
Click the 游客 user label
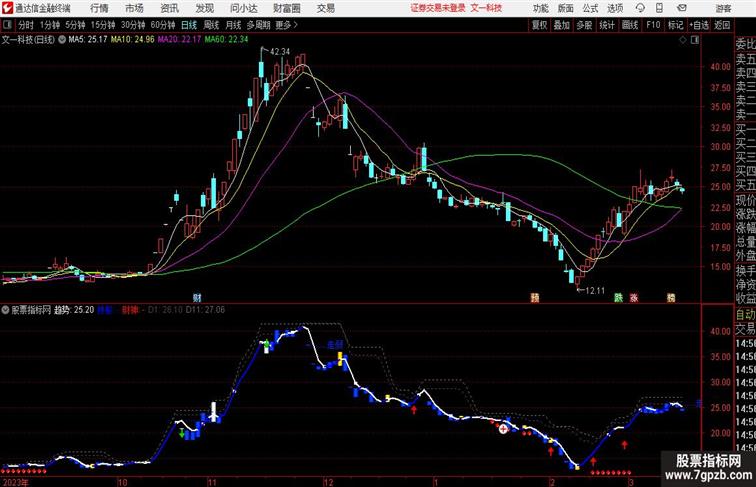(x=723, y=8)
